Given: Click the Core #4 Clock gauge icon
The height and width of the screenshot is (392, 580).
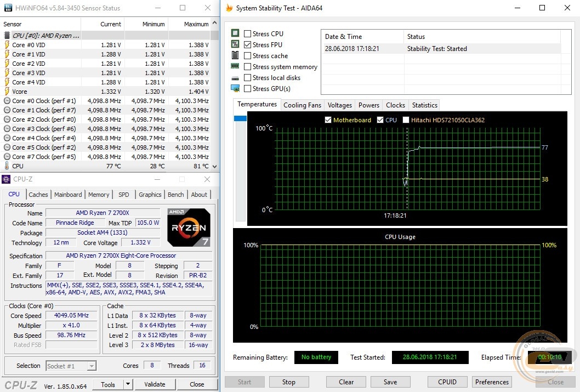Looking at the screenshot, I should coord(7,138).
